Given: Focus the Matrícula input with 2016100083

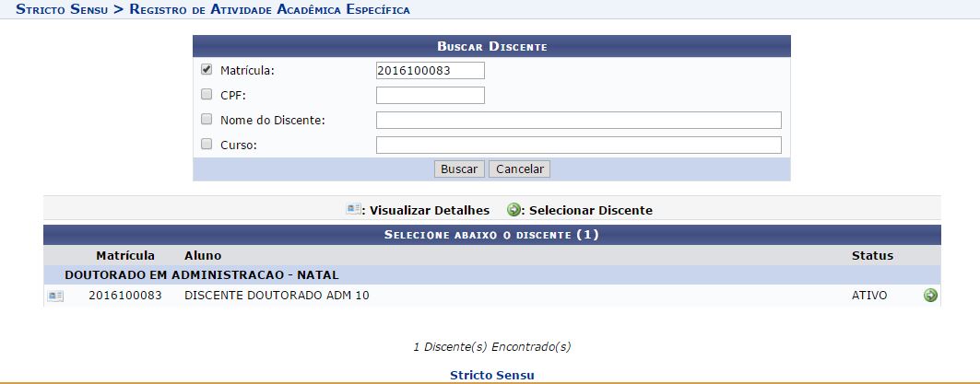Looking at the screenshot, I should pyautogui.click(x=430, y=71).
